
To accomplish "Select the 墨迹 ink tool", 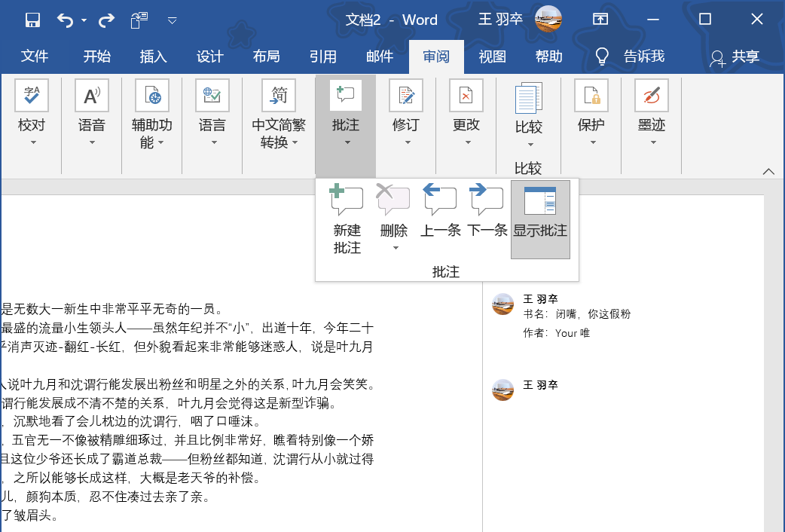I will [x=650, y=105].
